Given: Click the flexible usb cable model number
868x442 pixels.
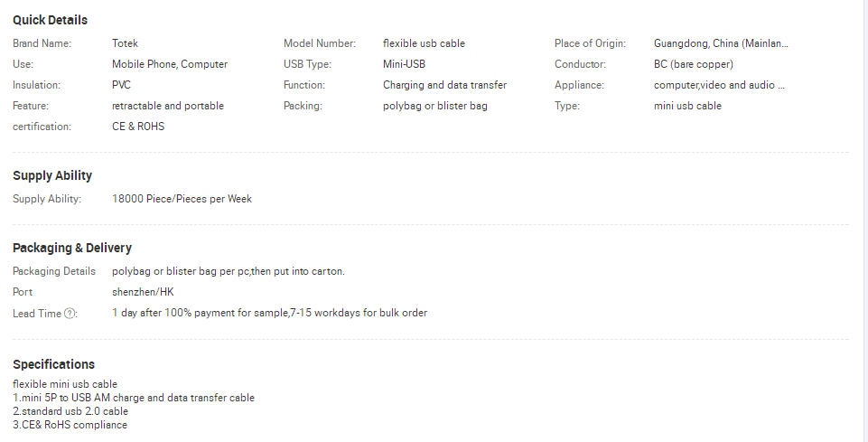Looking at the screenshot, I should pyautogui.click(x=424, y=43).
